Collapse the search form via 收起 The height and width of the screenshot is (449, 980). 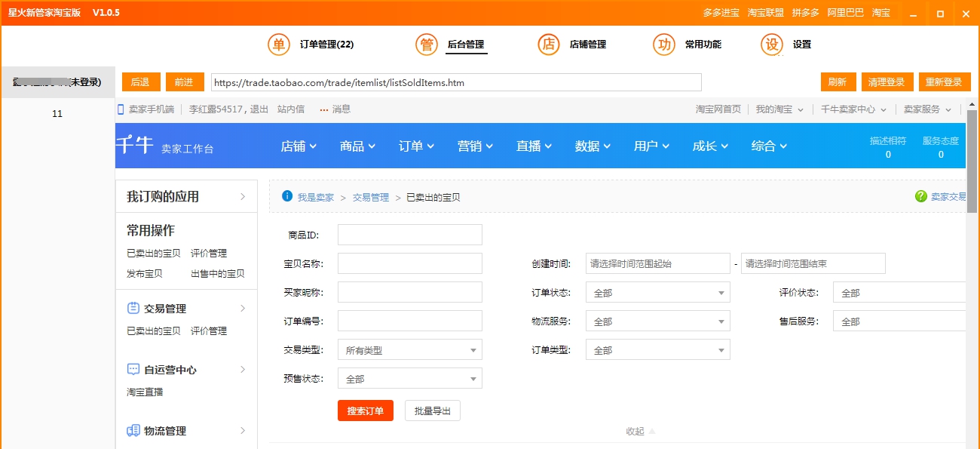(639, 430)
